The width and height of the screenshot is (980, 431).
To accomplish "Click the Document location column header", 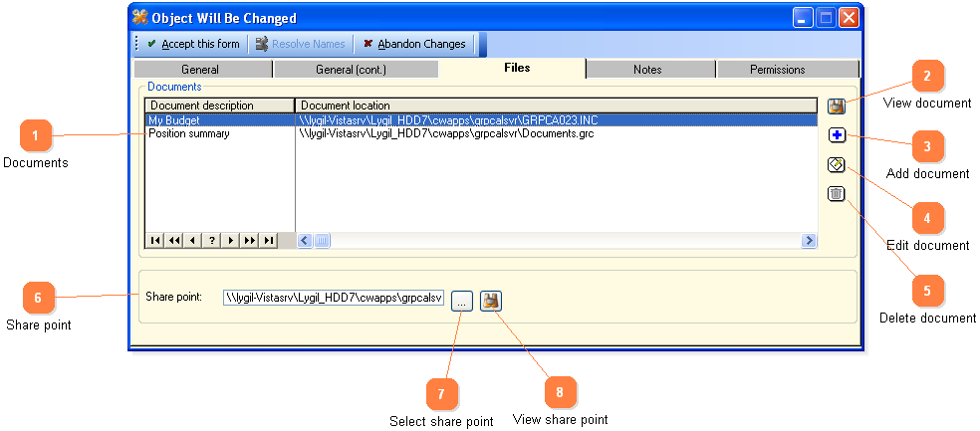I will tap(556, 106).
